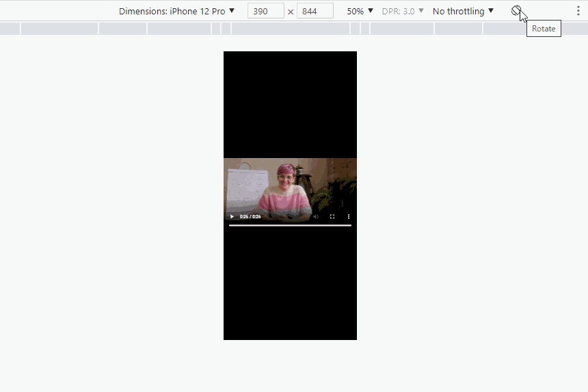Open the 50% zoom dropdown
The height and width of the screenshot is (392, 588).
pos(360,11)
